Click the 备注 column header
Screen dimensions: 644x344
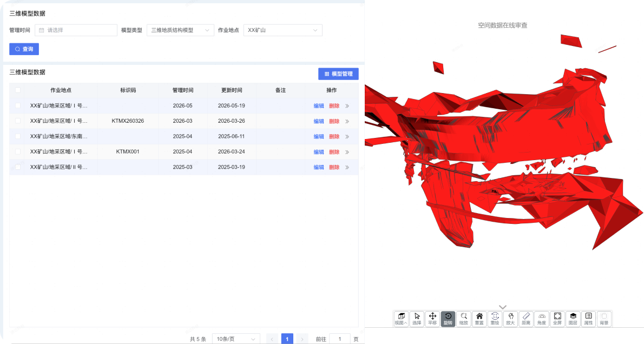coord(280,90)
